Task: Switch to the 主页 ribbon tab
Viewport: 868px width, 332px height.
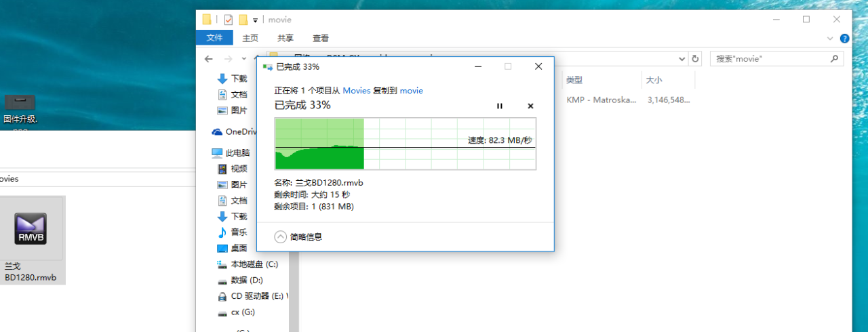Action: click(x=250, y=38)
